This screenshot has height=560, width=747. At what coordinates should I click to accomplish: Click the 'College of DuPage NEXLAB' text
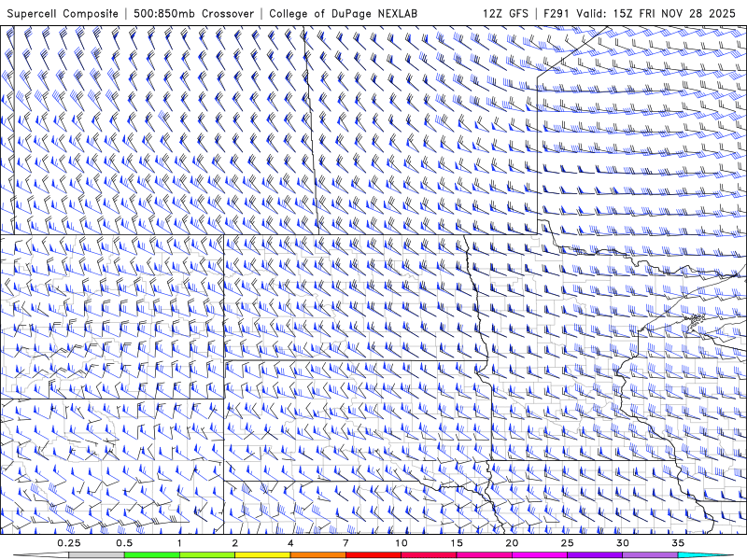[x=343, y=14]
